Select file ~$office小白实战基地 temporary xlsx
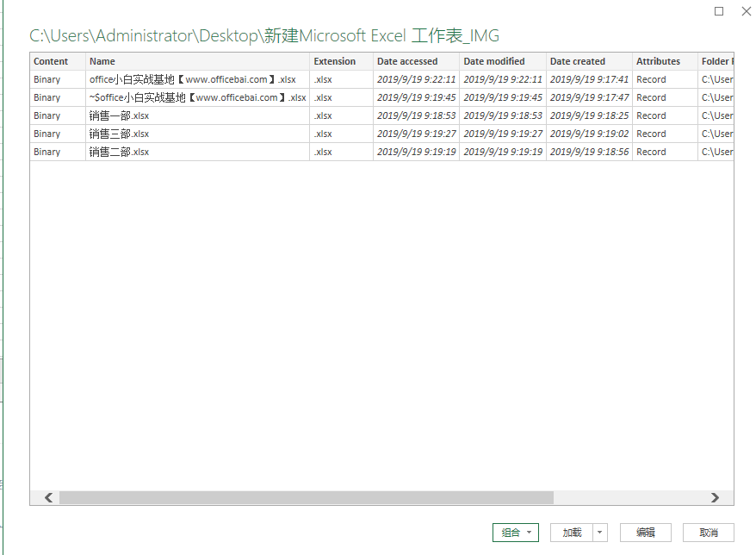 click(198, 97)
